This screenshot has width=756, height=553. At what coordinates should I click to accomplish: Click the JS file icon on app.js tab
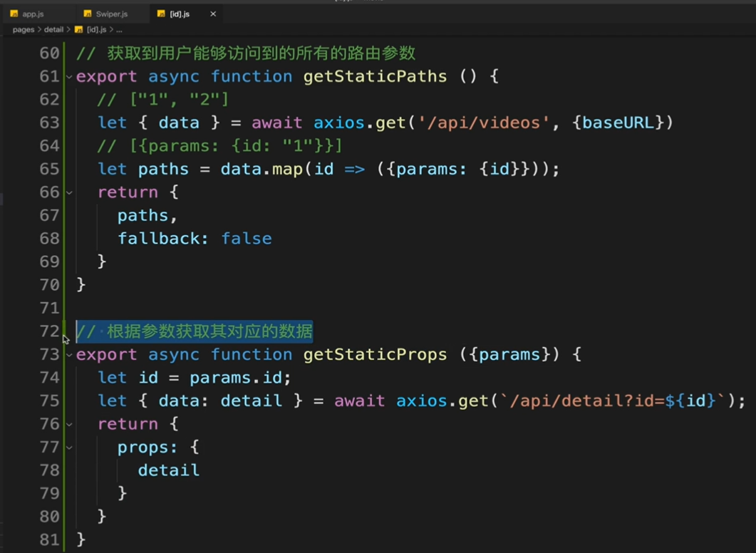(x=14, y=14)
